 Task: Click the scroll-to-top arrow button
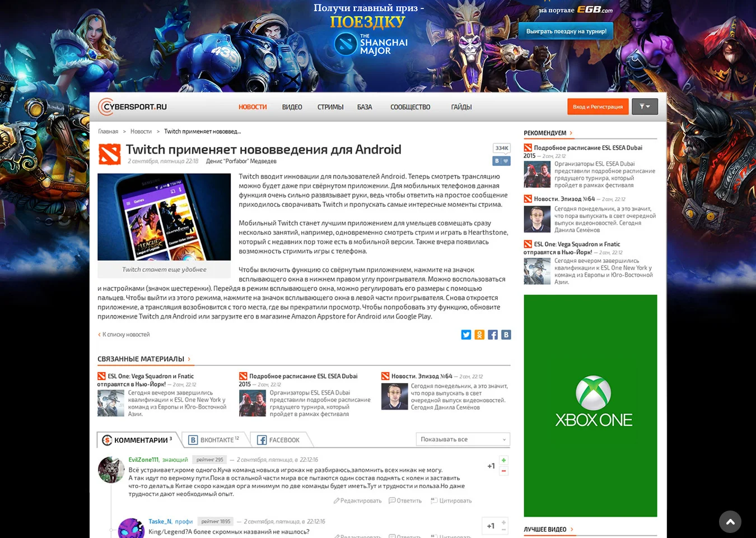[730, 522]
